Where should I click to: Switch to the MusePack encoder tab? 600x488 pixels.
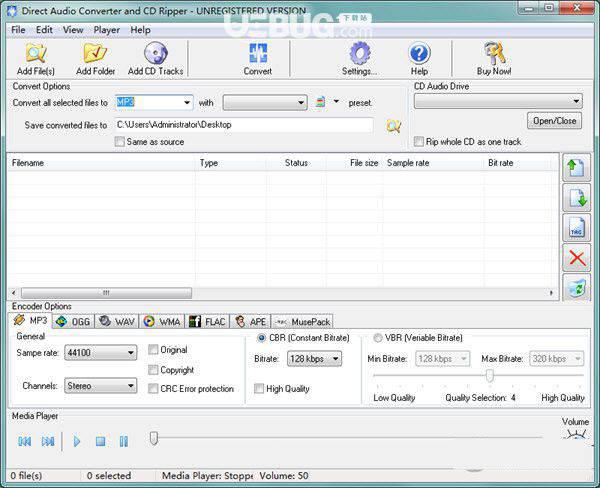point(302,322)
